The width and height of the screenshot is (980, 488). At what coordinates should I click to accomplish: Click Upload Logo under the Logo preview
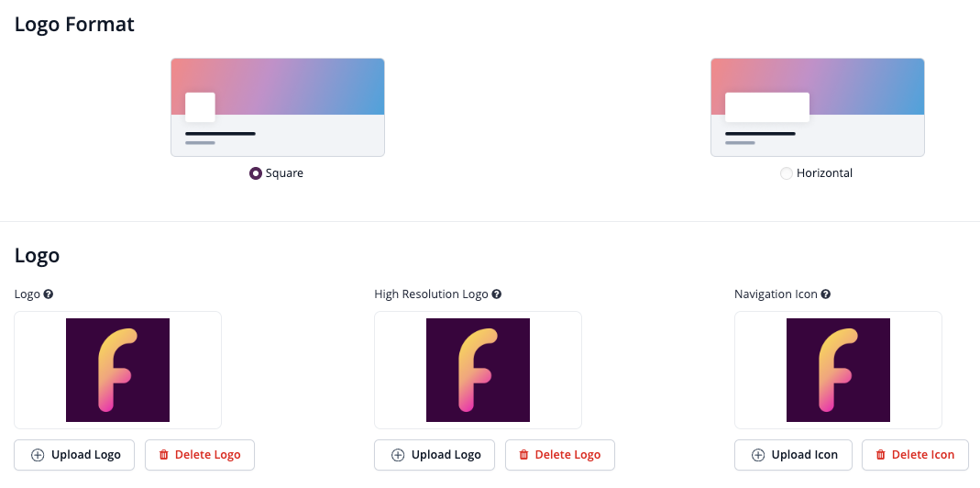pyautogui.click(x=74, y=455)
